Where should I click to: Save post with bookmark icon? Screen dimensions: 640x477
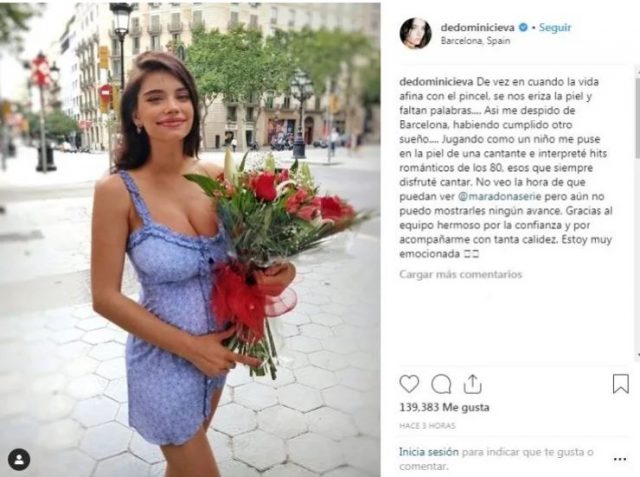point(620,384)
